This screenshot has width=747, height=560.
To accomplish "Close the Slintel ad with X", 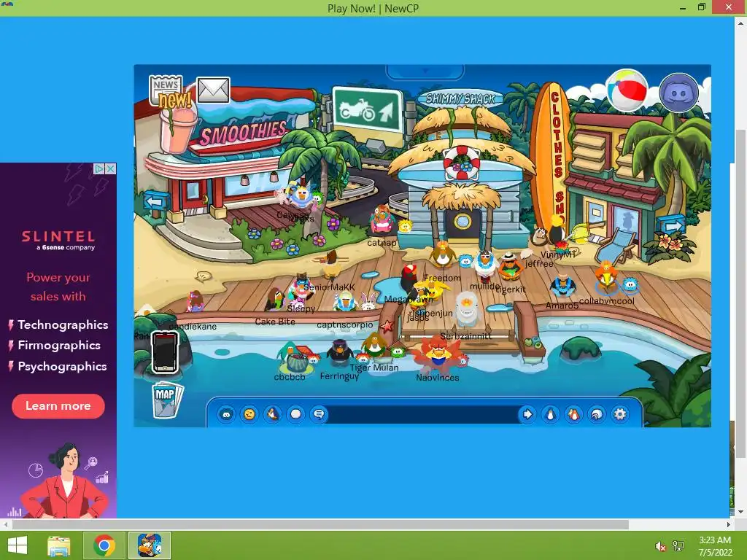I will coord(111,168).
